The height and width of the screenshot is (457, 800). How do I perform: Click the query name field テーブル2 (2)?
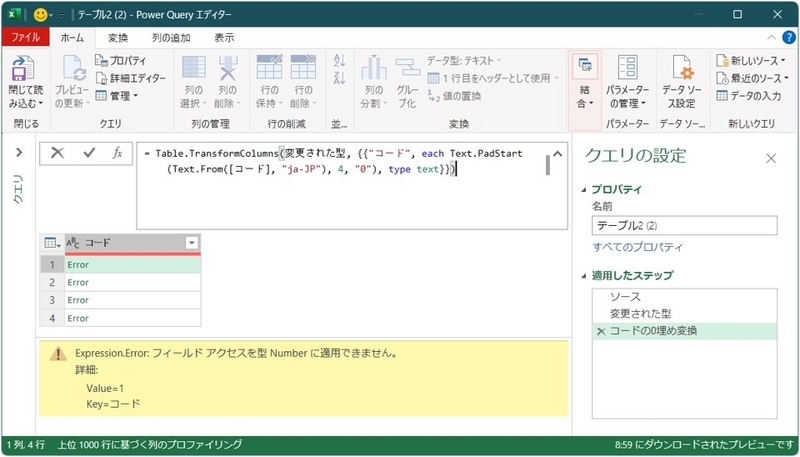pos(684,225)
